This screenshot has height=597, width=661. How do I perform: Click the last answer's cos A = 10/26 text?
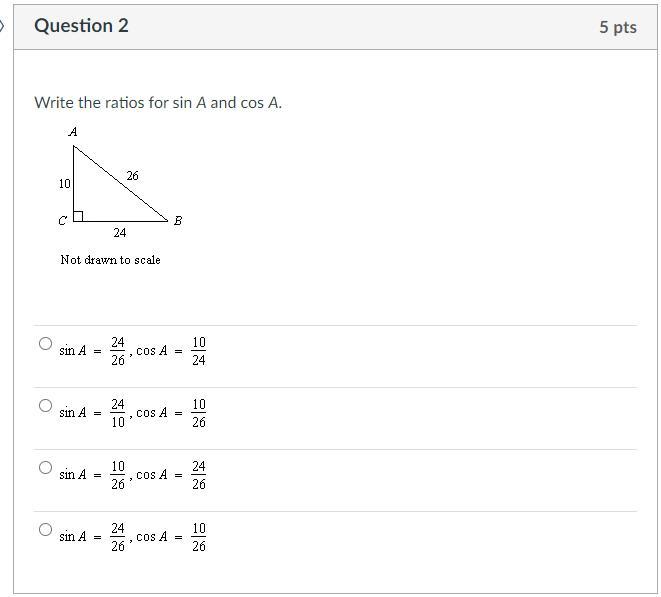click(x=171, y=537)
